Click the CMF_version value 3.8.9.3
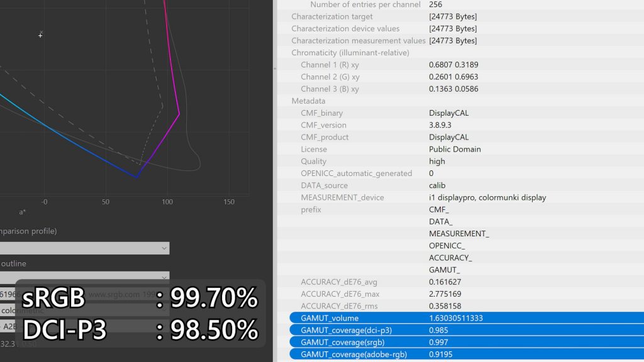The height and width of the screenshot is (362, 644). click(x=440, y=125)
